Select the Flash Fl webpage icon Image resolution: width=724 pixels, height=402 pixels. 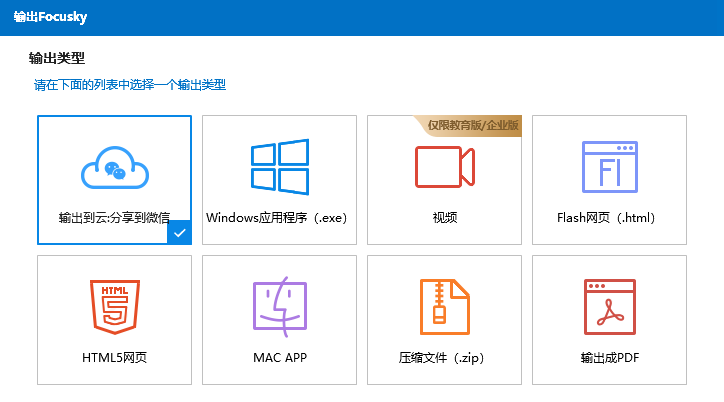pyautogui.click(x=609, y=167)
